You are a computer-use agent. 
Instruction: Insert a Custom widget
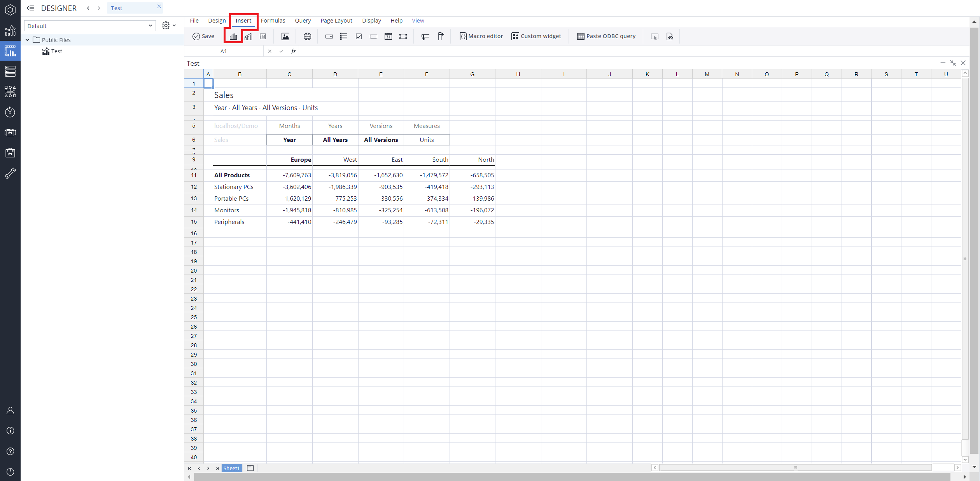click(537, 36)
